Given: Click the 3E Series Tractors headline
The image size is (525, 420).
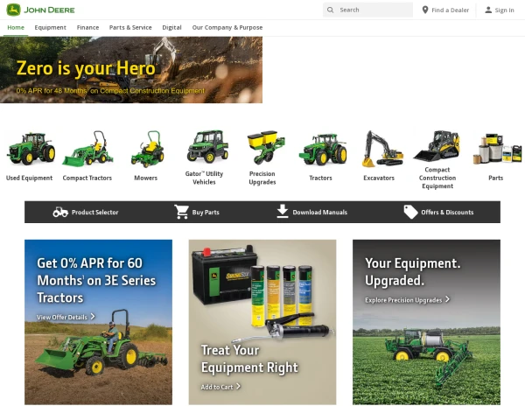Looking at the screenshot, I should pyautogui.click(x=96, y=280).
